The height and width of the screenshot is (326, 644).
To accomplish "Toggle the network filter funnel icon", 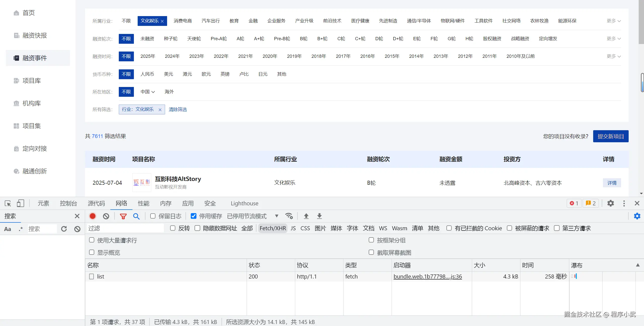I will click(123, 216).
